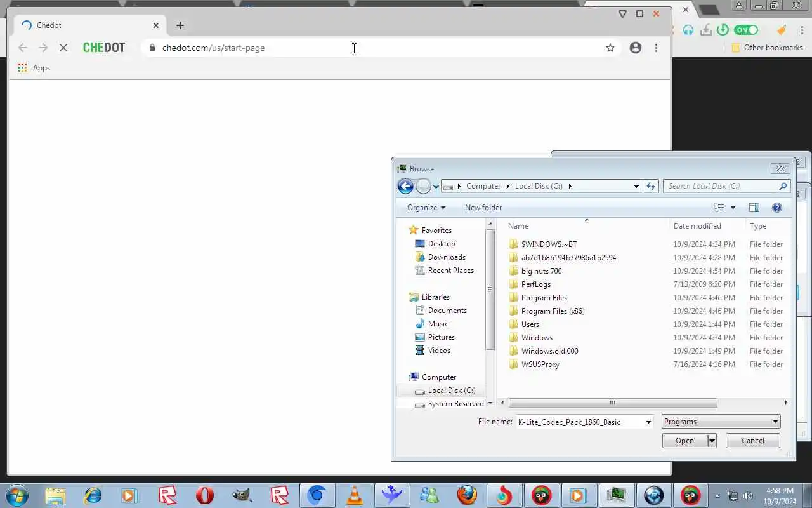Viewport: 812px width, 508px height.
Task: Expand the File name history dropdown
Action: pos(648,422)
